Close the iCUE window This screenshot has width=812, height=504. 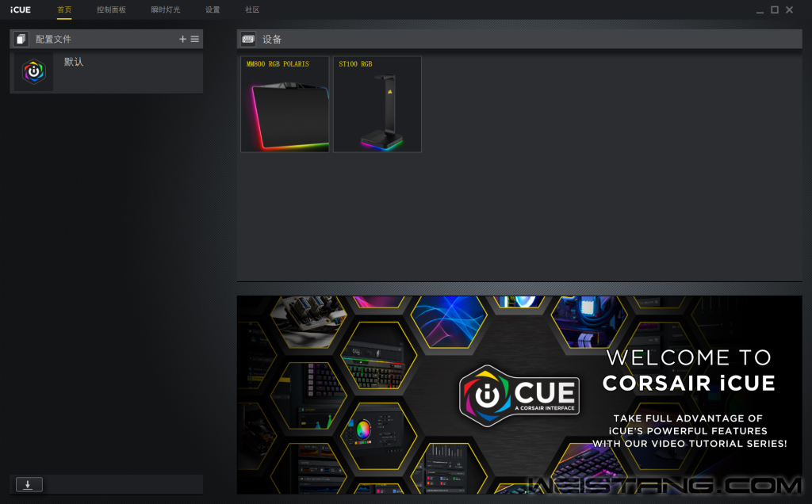789,10
